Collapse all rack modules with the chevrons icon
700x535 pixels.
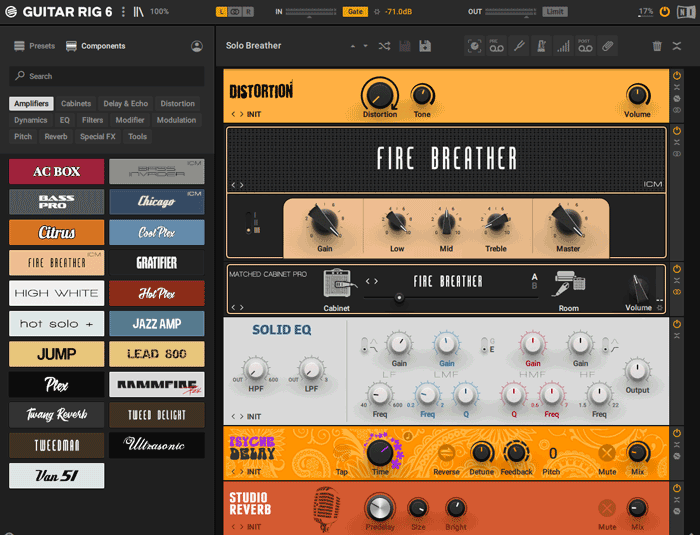[x=677, y=46]
